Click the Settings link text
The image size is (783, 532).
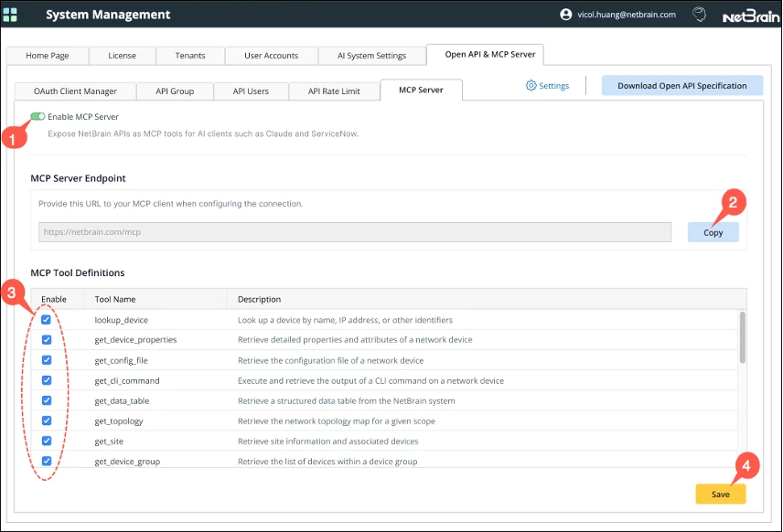553,86
